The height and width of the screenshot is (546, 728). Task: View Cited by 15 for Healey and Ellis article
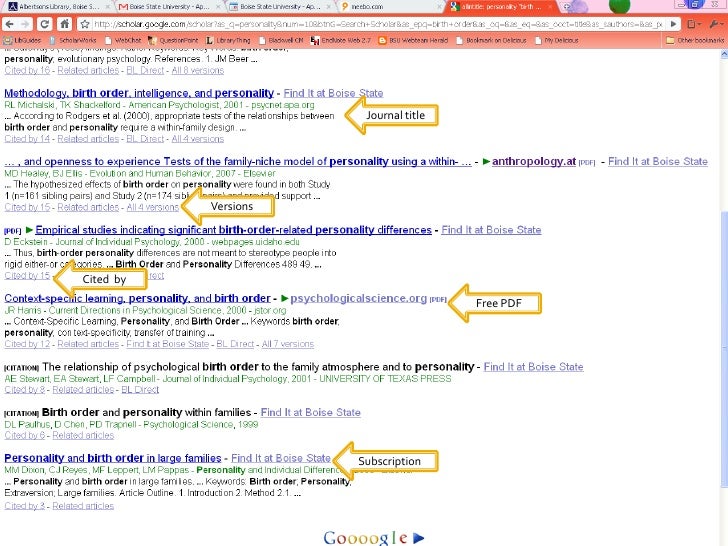pos(27,208)
